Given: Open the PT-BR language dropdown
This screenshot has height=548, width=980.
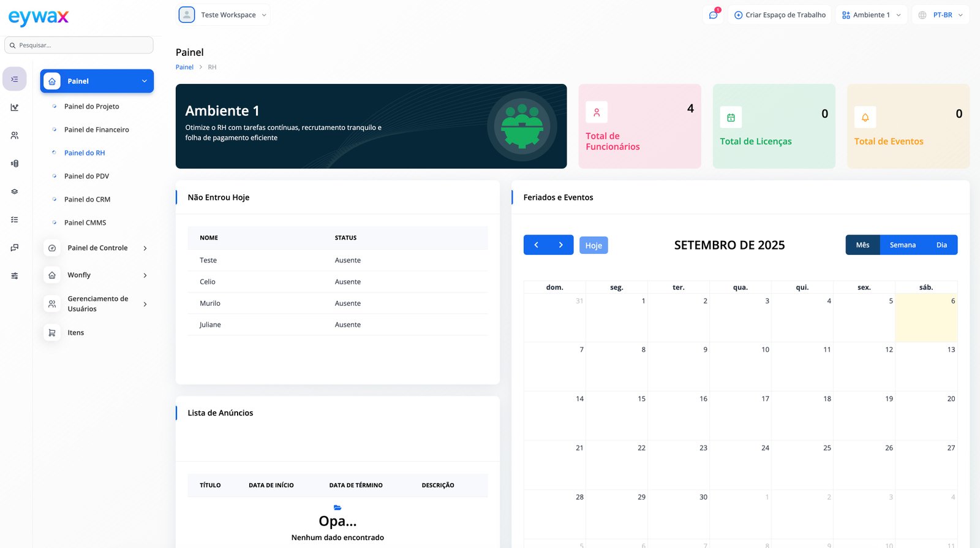Looking at the screenshot, I should [941, 15].
